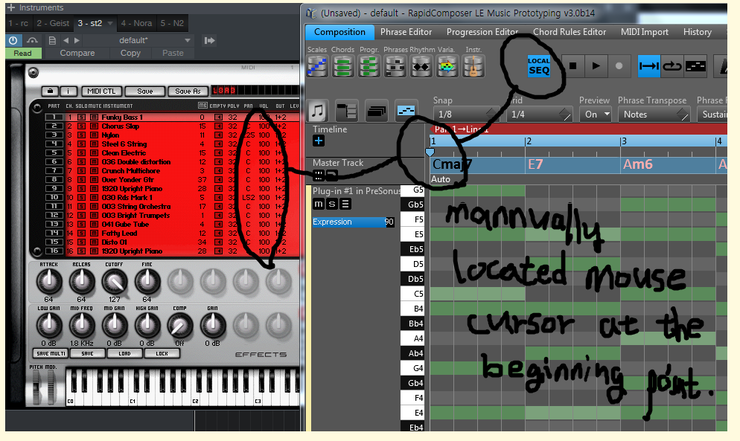Select the 2 - Geist instrument tab
Viewport: 740px width, 441px height.
(52, 23)
